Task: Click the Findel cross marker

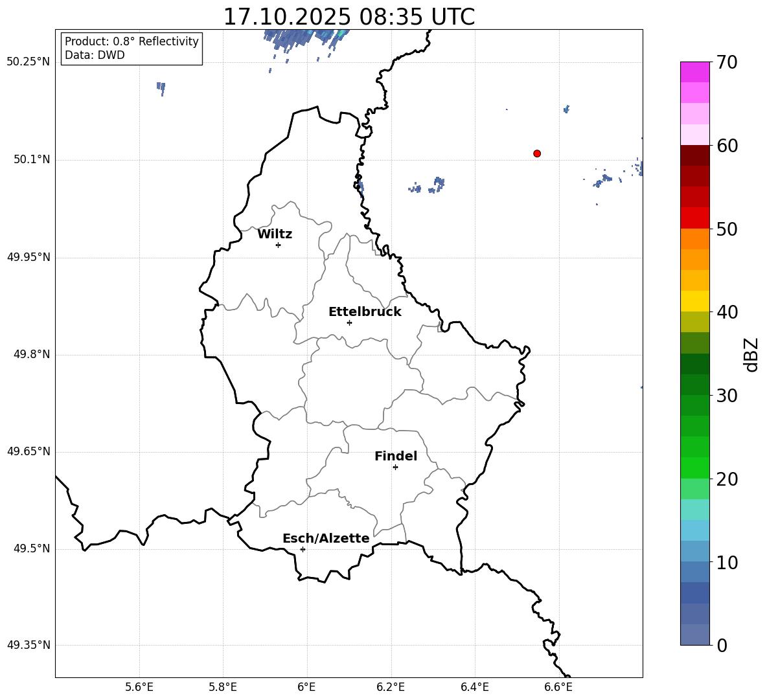Action: coord(395,468)
